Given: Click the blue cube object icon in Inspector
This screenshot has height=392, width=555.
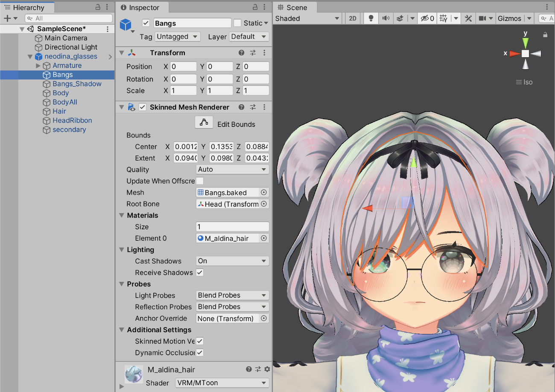Looking at the screenshot, I should 126,25.
